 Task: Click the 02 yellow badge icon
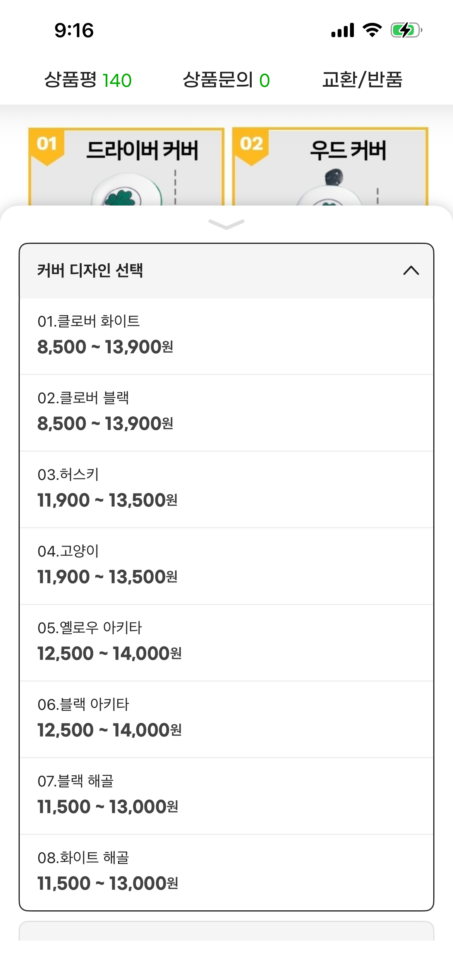[x=251, y=145]
